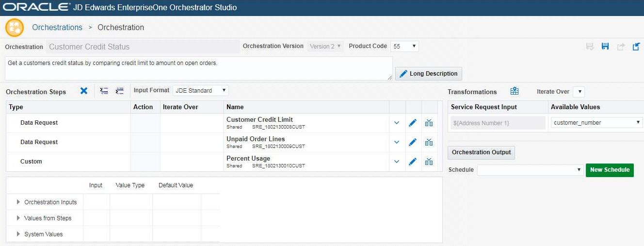This screenshot has height=246, width=644.
Task: Delete selected step with the blue X
Action: (84, 91)
